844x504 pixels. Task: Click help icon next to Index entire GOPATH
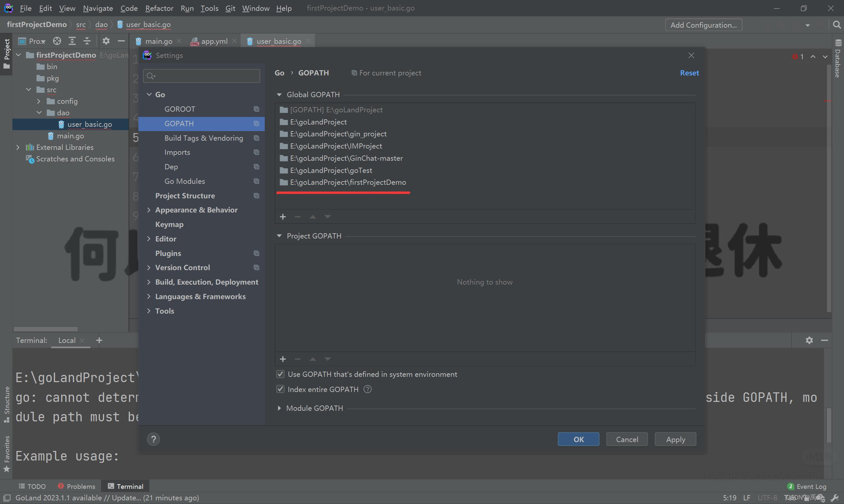pyautogui.click(x=368, y=389)
